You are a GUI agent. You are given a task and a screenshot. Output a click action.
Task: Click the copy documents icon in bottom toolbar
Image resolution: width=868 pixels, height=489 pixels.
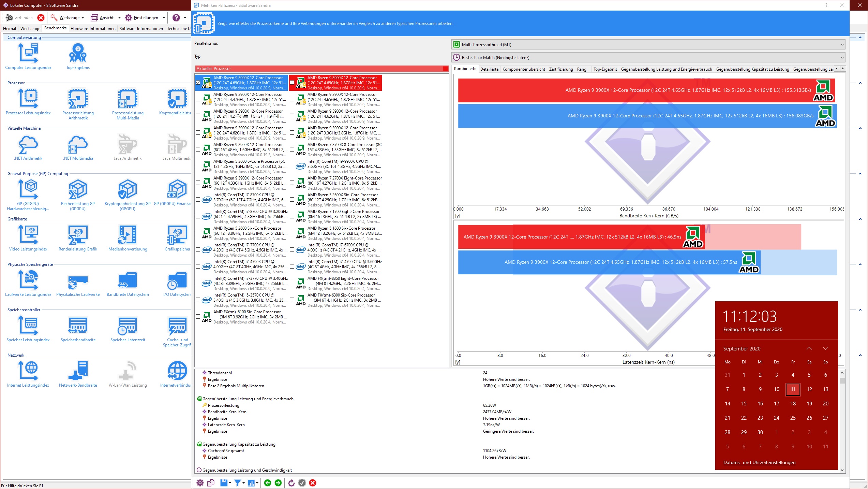211,483
